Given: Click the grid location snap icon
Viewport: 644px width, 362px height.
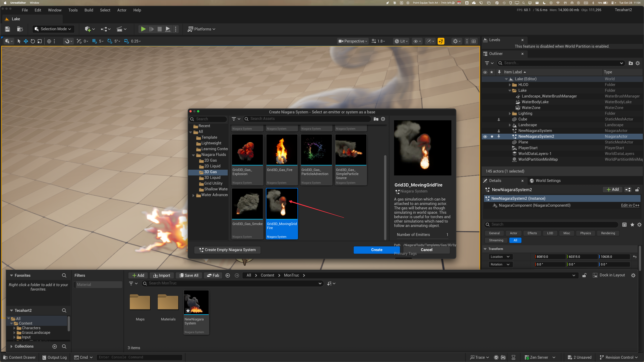Looking at the screenshot, I should coord(94,41).
